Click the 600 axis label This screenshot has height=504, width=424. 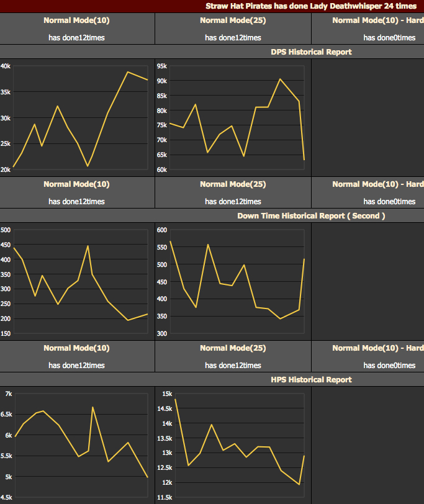coord(162,230)
